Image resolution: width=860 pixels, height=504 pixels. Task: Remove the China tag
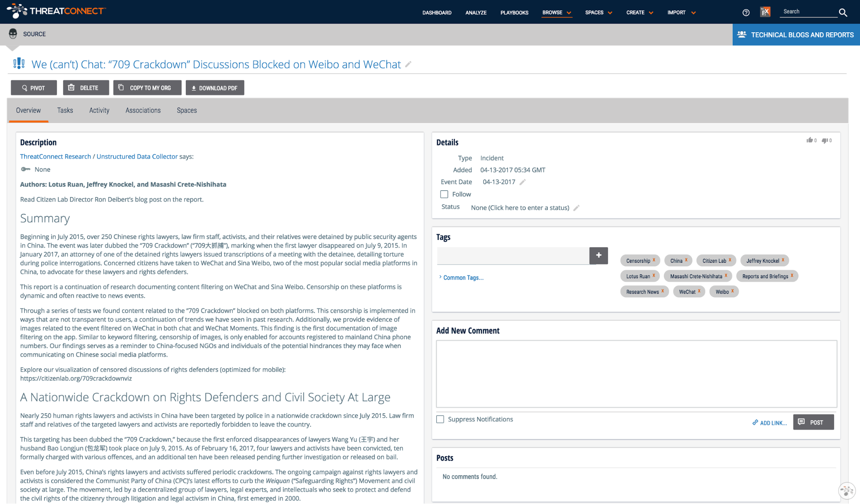(x=686, y=260)
